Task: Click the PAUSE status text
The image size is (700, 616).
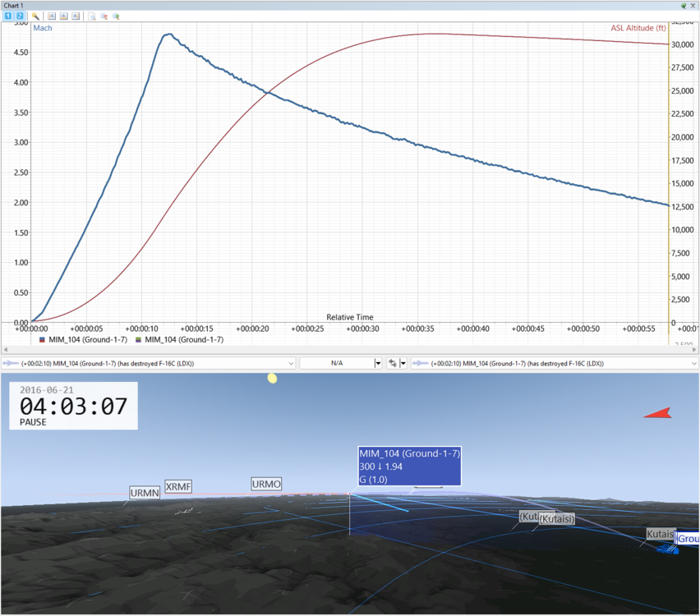Action: [33, 422]
